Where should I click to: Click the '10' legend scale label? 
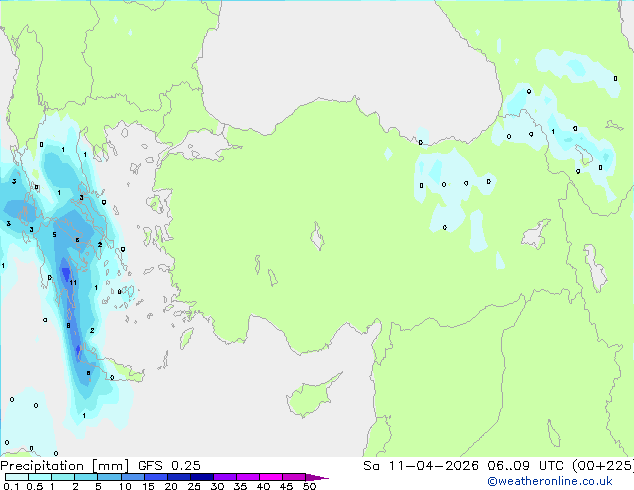click(125, 486)
